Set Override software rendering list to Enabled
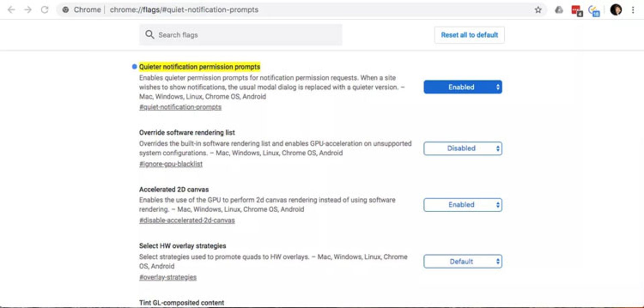 click(463, 148)
